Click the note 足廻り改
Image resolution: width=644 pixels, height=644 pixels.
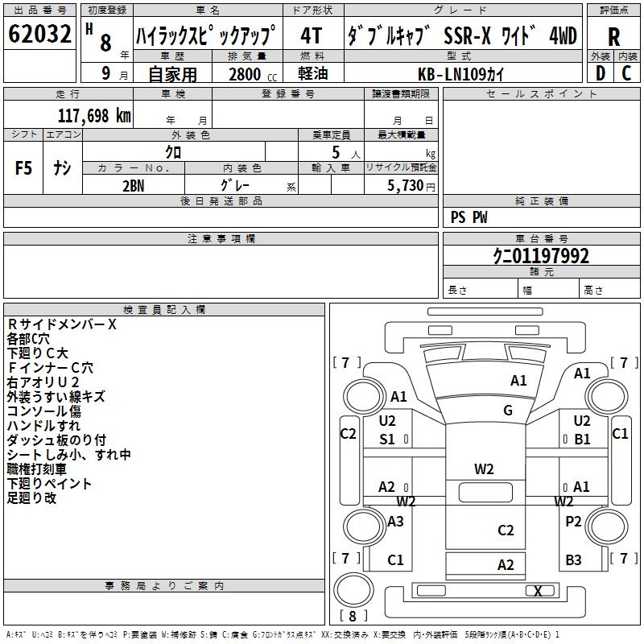click(31, 497)
